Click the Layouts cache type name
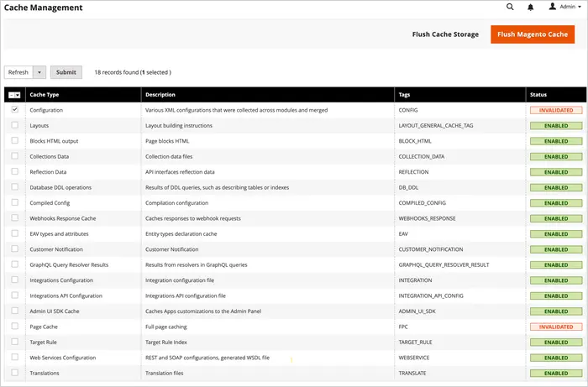The width and height of the screenshot is (588, 387). [39, 126]
